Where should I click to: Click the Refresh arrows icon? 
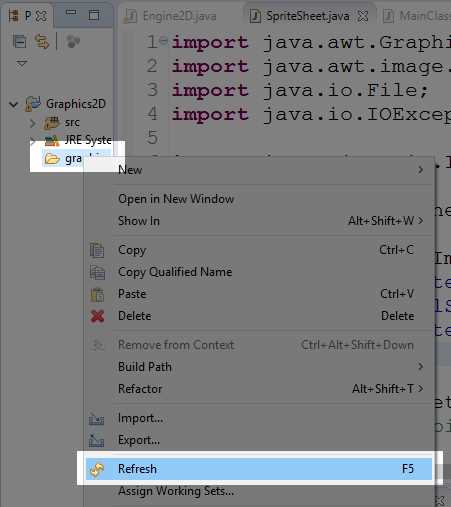click(x=97, y=469)
